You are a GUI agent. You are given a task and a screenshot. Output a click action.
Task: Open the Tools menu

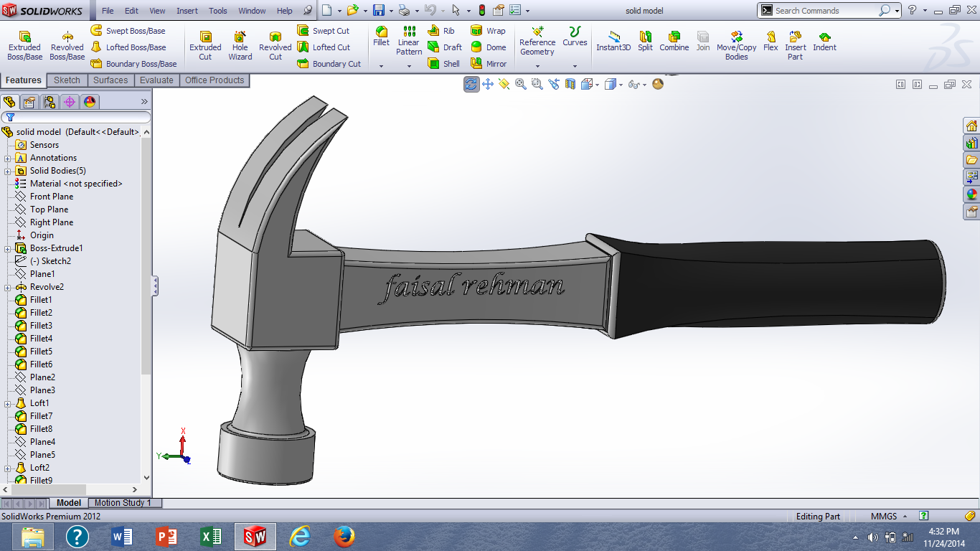[x=218, y=11]
